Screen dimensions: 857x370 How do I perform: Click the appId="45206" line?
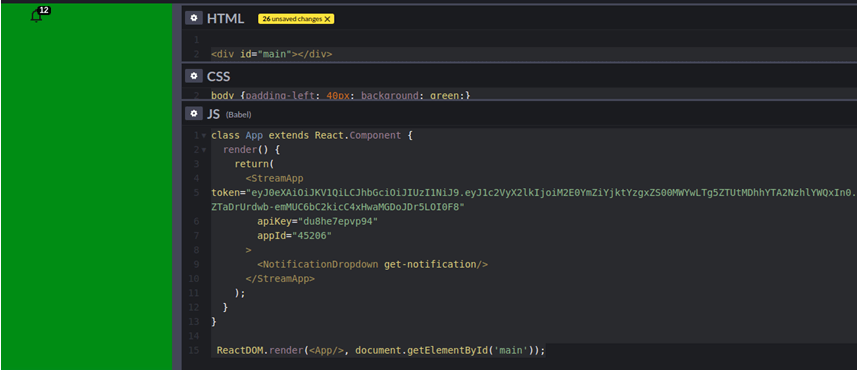click(295, 236)
